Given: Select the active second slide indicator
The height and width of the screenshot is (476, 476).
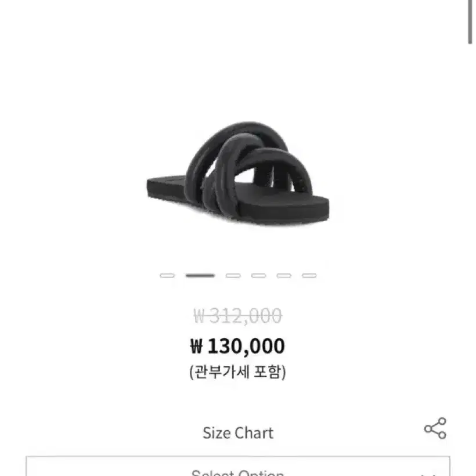Looking at the screenshot, I should click(200, 275).
